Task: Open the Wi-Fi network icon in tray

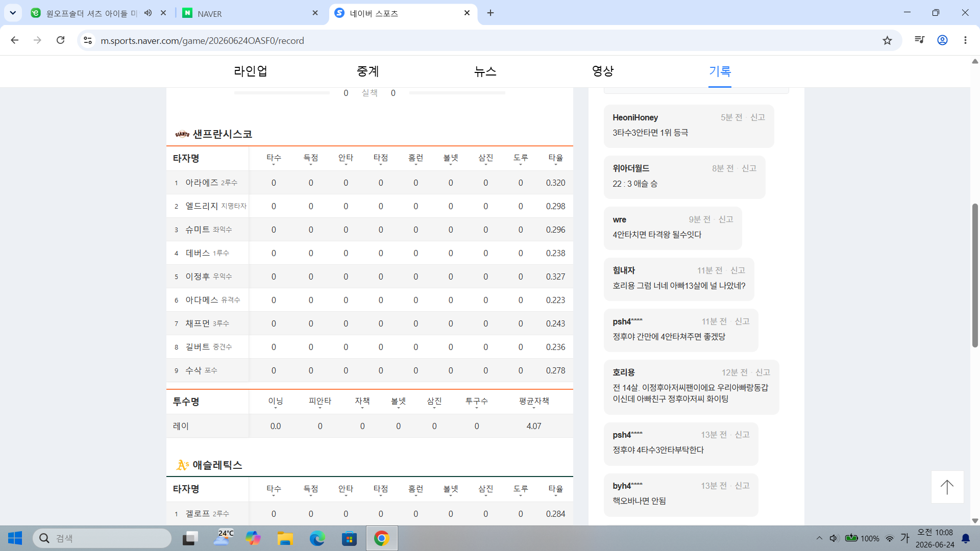Action: 890,538
